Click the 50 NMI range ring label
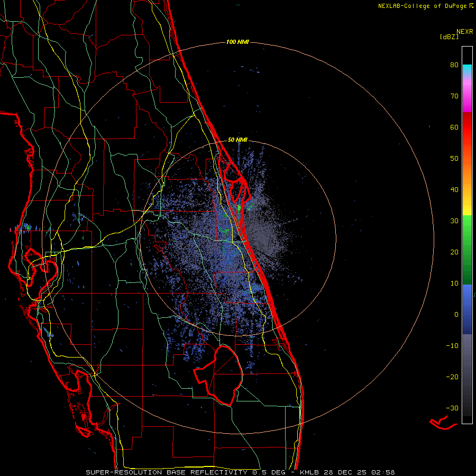The height and width of the screenshot is (476, 476). [x=237, y=140]
